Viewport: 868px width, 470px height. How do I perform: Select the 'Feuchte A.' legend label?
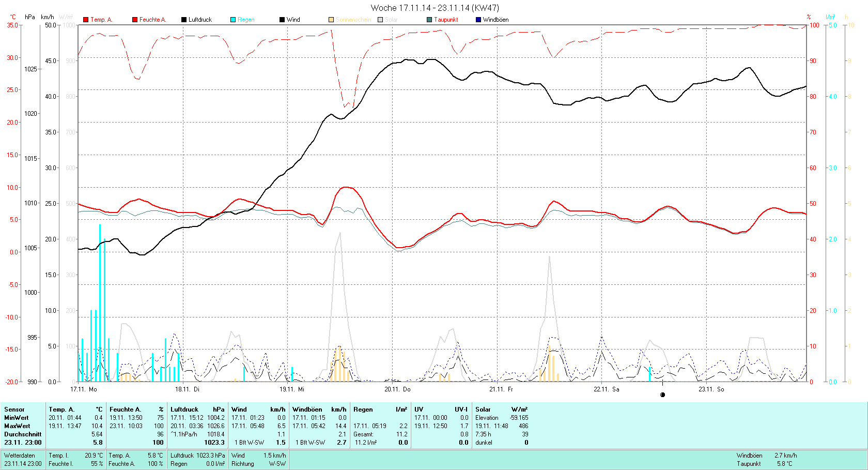click(x=153, y=20)
